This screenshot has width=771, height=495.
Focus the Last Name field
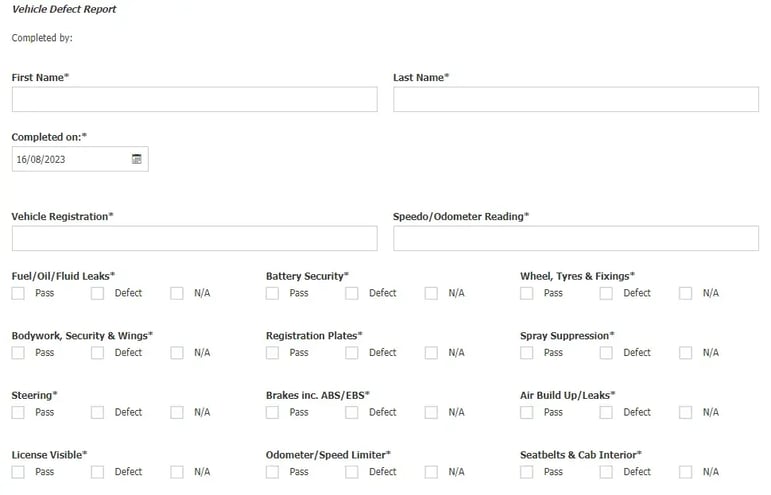[x=576, y=99]
